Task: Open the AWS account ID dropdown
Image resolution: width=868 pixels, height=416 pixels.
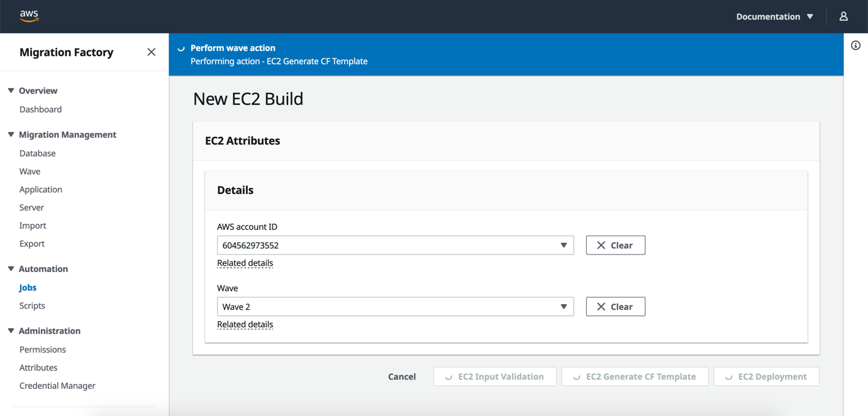Action: (x=564, y=245)
